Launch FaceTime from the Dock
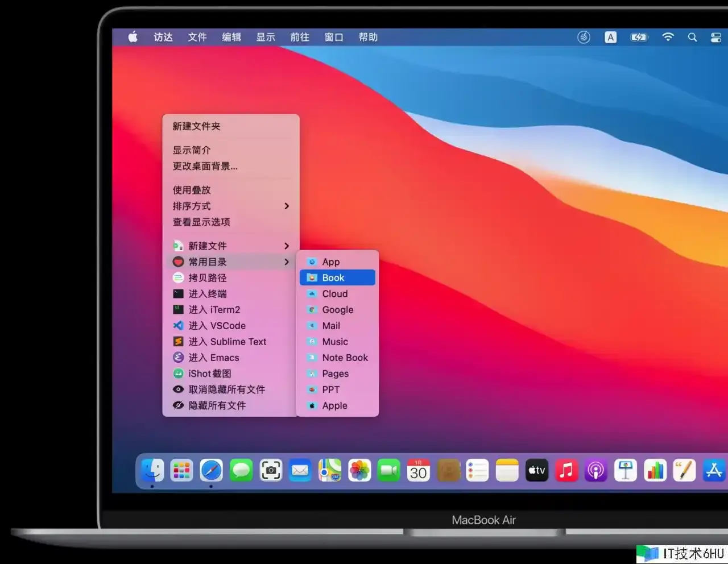The height and width of the screenshot is (564, 728). tap(389, 470)
